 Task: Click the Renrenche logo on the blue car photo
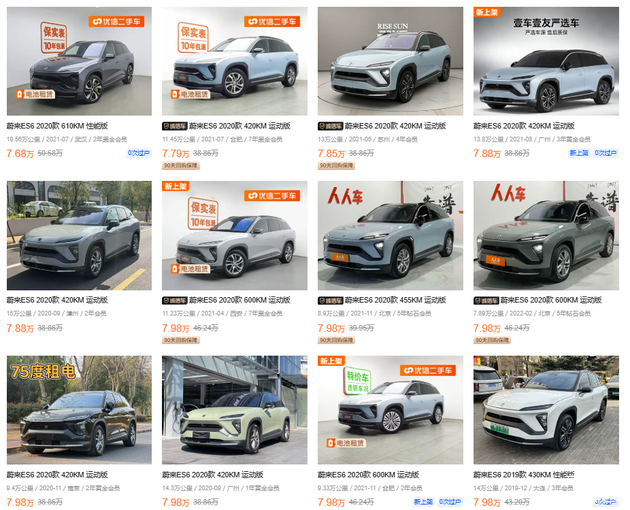tap(345, 196)
